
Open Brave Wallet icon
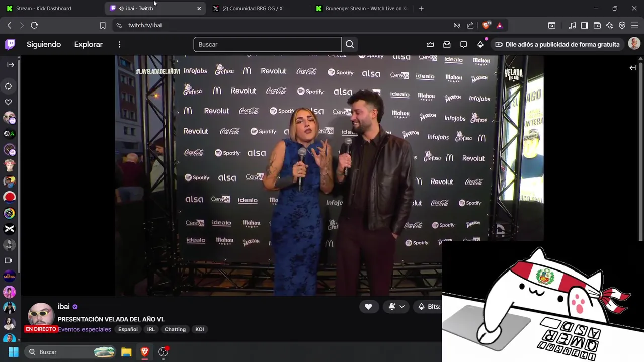tap(597, 25)
